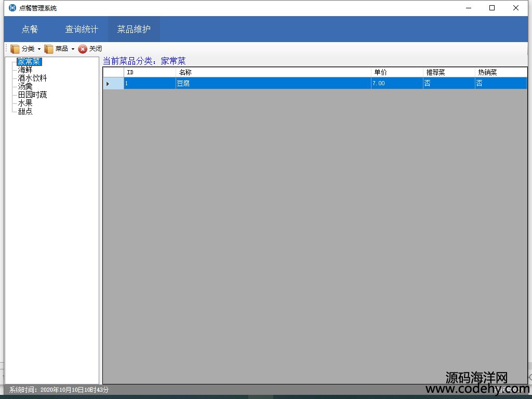Image resolution: width=532 pixels, height=399 pixels.
Task: Open the 点餐 tab
Action: click(x=30, y=29)
